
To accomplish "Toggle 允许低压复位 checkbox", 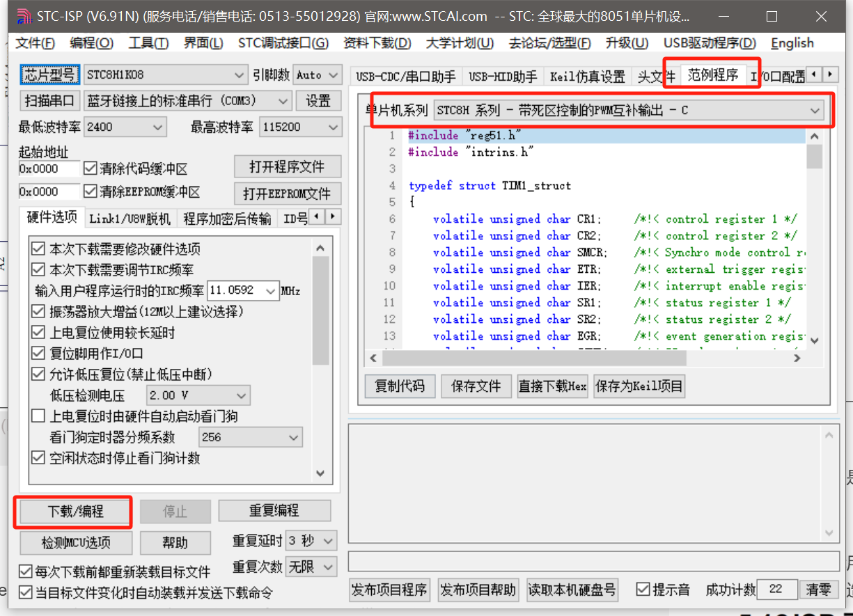I will point(38,374).
